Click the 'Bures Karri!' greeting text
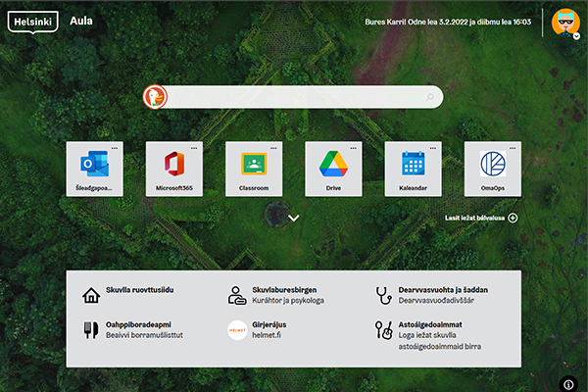Image resolution: width=588 pixels, height=392 pixels. pyautogui.click(x=385, y=23)
